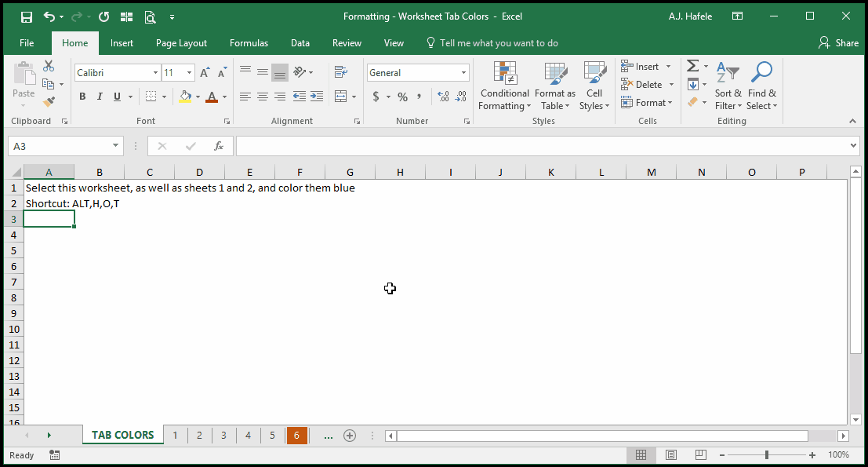Toggle Bottom Align

[280, 72]
